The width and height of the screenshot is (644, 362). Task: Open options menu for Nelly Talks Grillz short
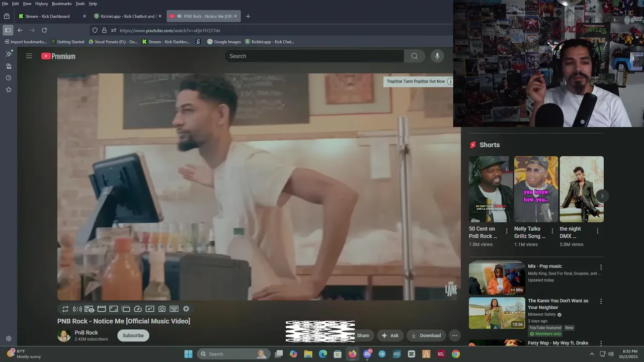[552, 231]
